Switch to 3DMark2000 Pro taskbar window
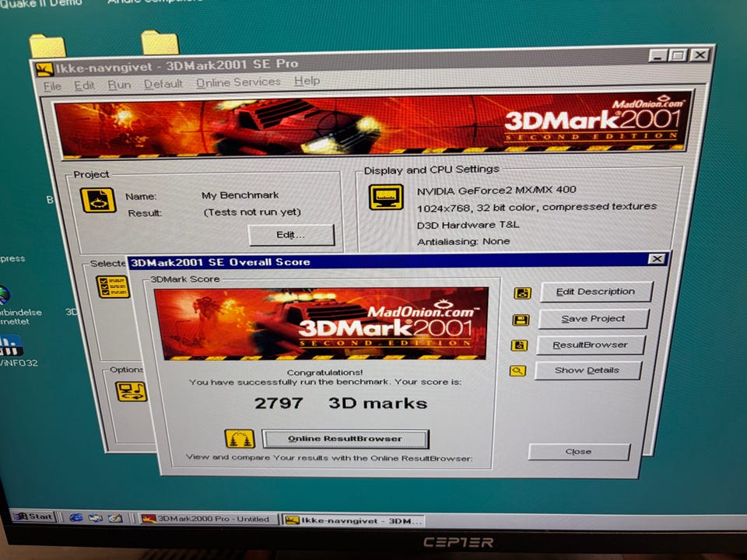Viewport: 747px width, 560px height. pos(207,519)
